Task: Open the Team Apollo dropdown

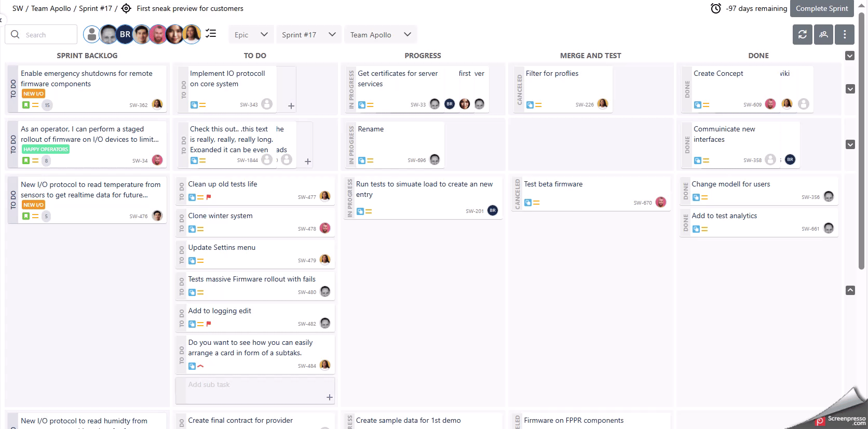Action: [381, 35]
